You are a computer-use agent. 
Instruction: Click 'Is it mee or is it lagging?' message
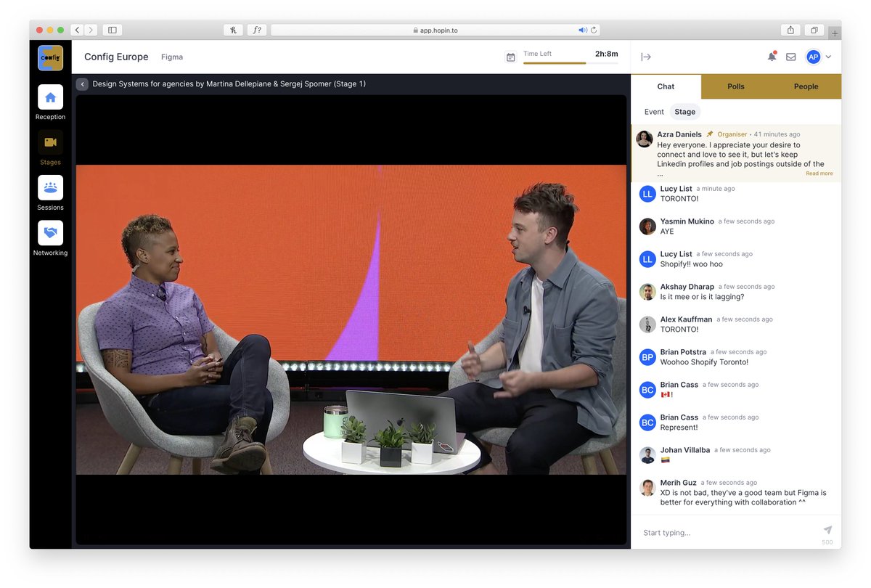(702, 297)
